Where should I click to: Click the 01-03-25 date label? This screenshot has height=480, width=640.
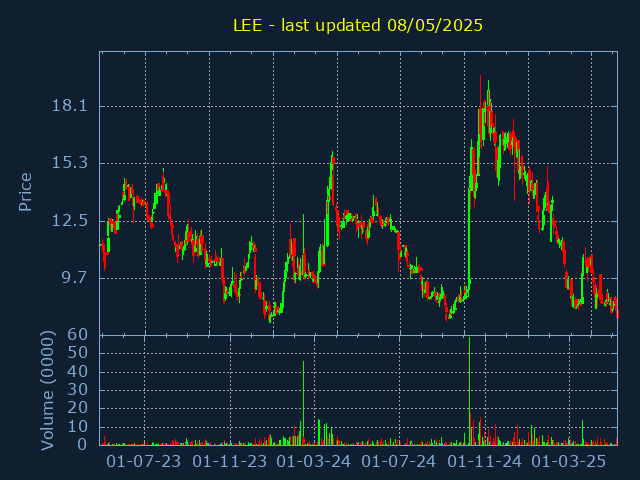click(569, 462)
